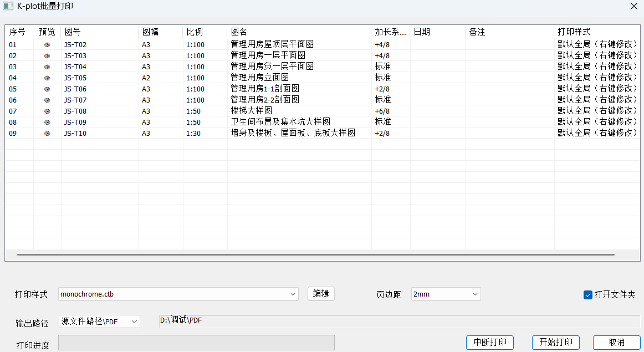Open the 输出路径 源文件路径\PDF dropdown
Screen dimensions: 644x352
[99, 322]
